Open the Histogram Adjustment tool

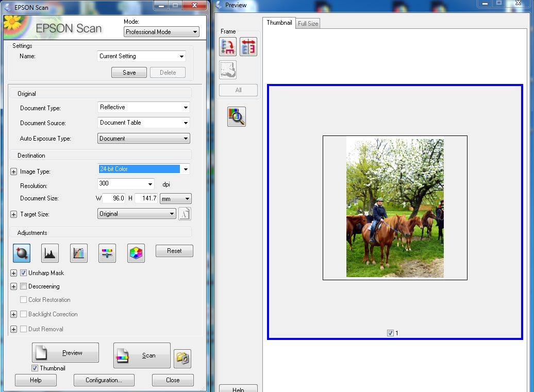[50, 253]
